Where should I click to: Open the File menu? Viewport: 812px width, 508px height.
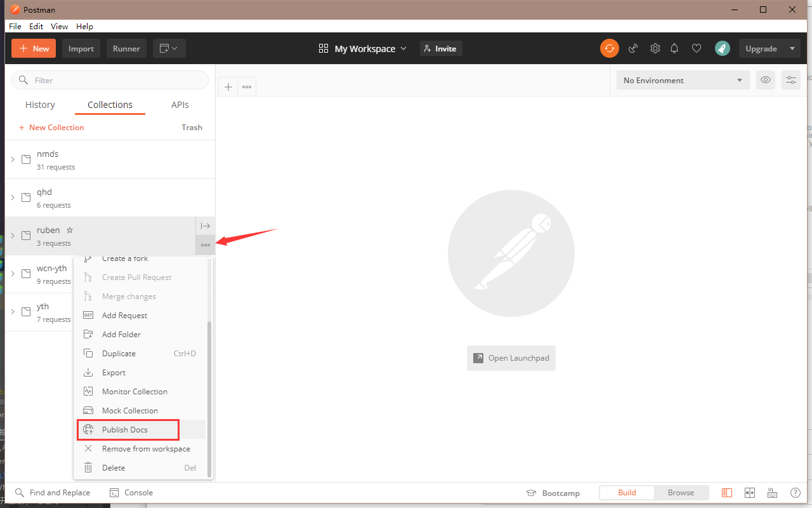[x=15, y=26]
